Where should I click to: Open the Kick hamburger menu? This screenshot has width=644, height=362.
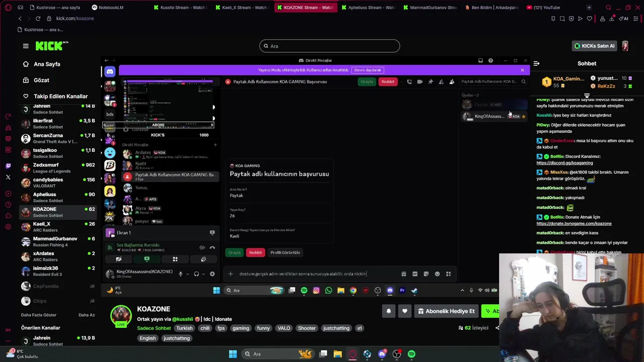26,46
